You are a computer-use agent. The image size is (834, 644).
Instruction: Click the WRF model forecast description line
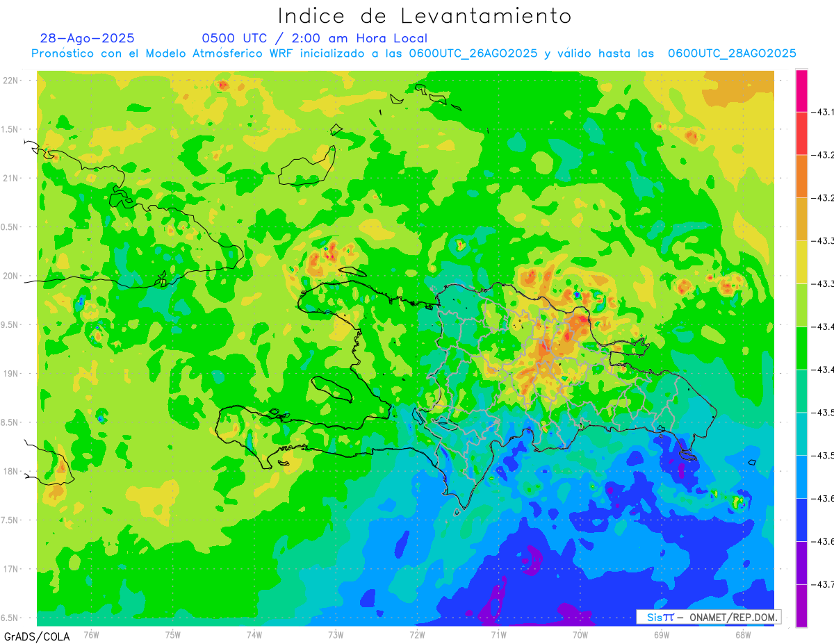414,53
